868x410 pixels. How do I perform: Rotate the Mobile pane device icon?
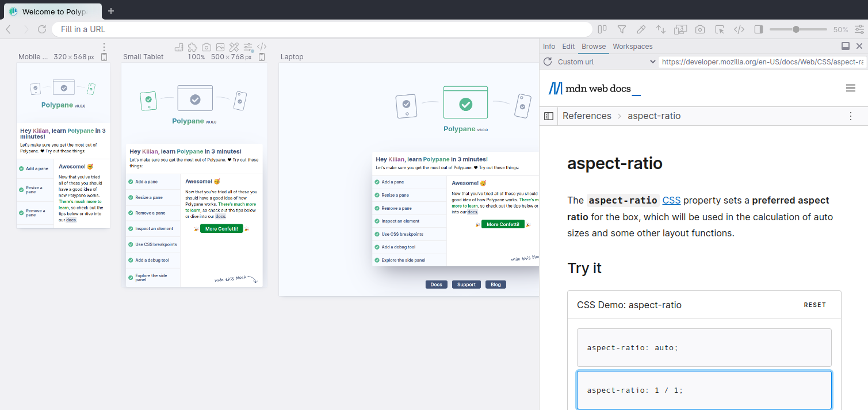(104, 57)
